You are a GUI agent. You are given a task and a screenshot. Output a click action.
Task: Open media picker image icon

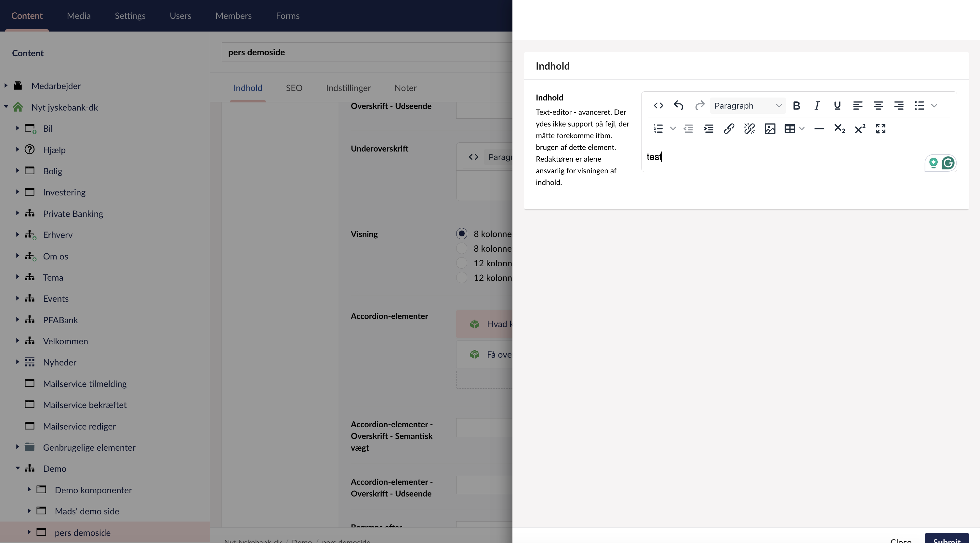(770, 129)
